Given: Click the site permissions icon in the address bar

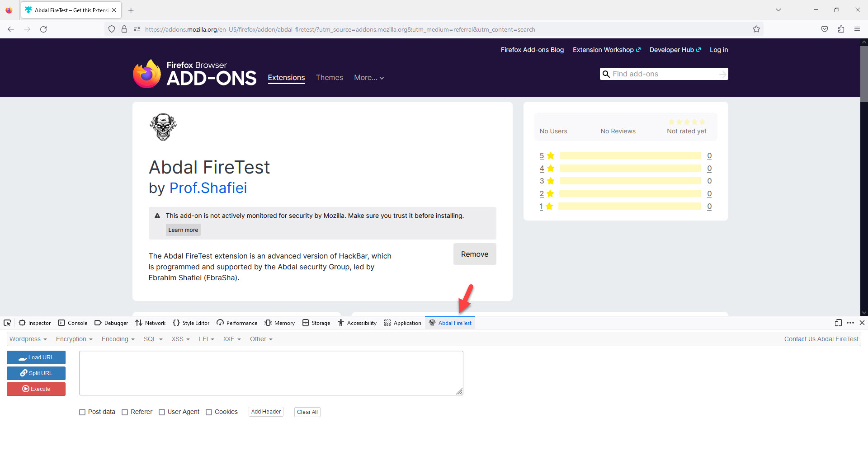Looking at the screenshot, I should pos(137,29).
